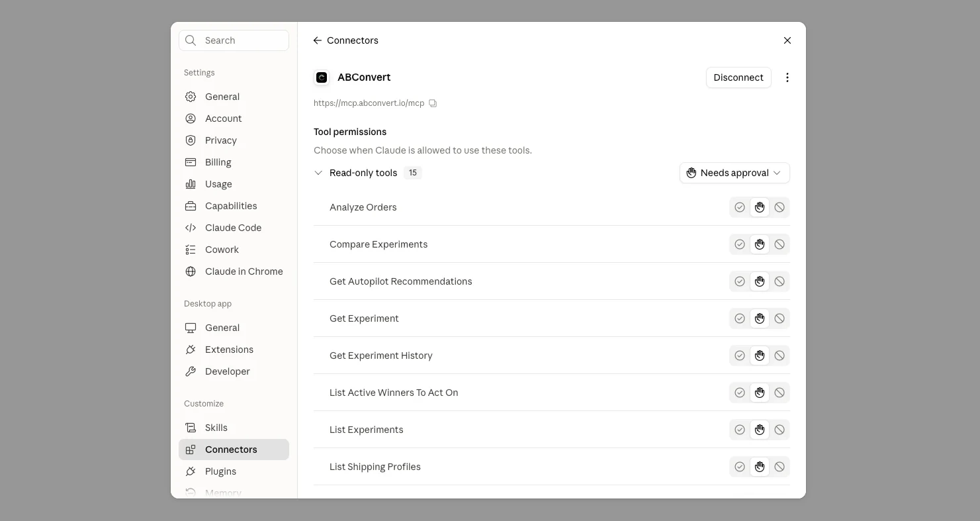Open General under Settings
Image resolution: width=980 pixels, height=521 pixels.
(234, 97)
